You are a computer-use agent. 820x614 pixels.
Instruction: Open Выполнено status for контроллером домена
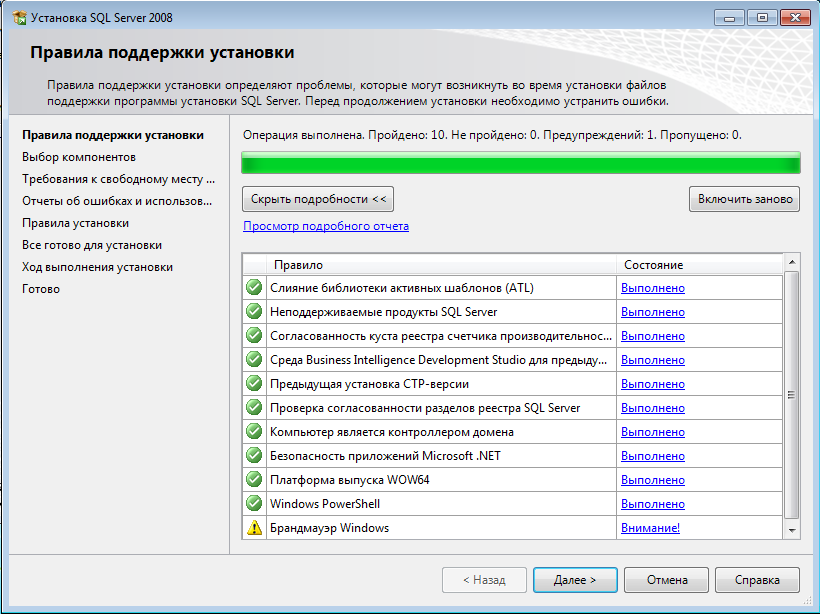(x=653, y=432)
